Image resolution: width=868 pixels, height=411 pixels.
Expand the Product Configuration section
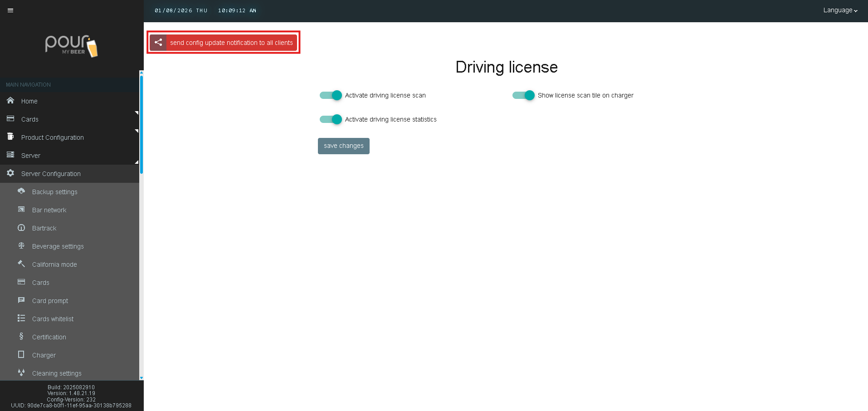pos(53,137)
